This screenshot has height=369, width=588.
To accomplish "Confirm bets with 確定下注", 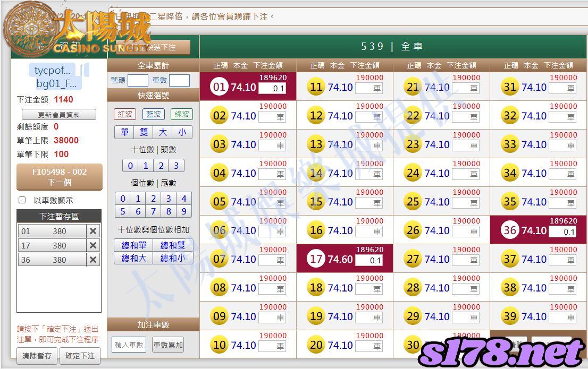I will coord(80,356).
